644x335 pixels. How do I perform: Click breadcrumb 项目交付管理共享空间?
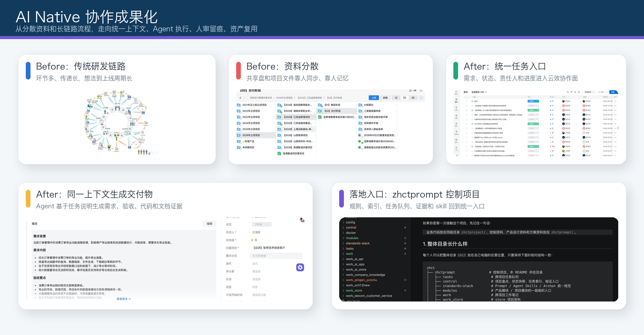pos(261,98)
